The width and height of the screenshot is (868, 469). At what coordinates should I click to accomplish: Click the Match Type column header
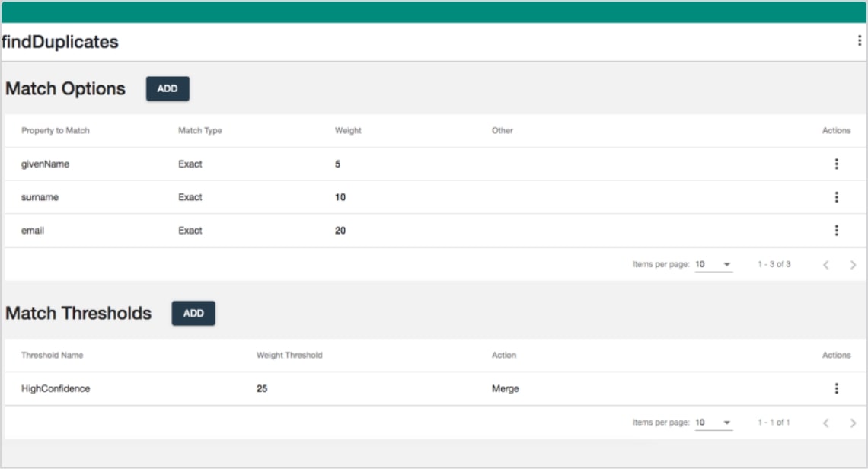200,131
